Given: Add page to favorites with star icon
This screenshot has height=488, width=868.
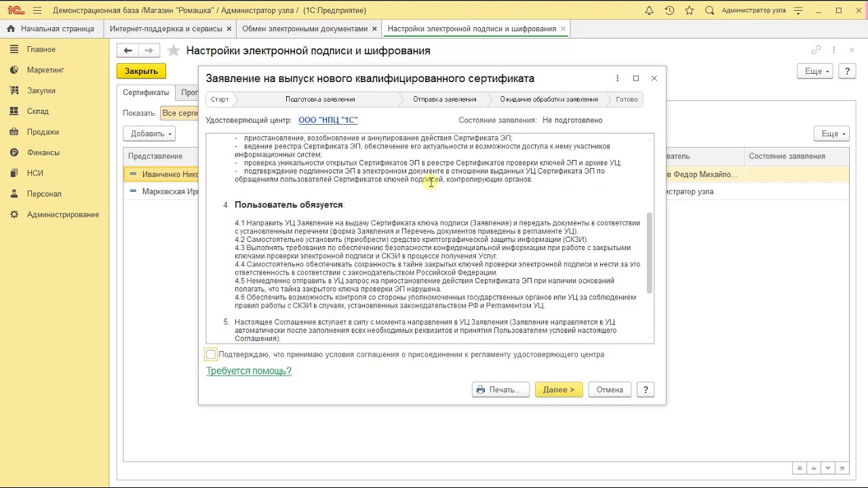Looking at the screenshot, I should point(174,51).
